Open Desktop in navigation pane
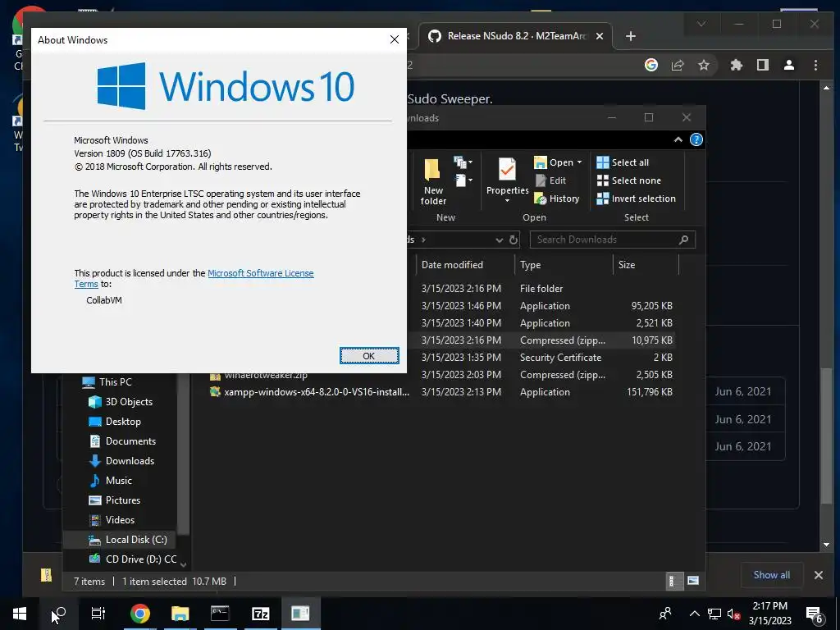This screenshot has width=840, height=630. coord(115,422)
